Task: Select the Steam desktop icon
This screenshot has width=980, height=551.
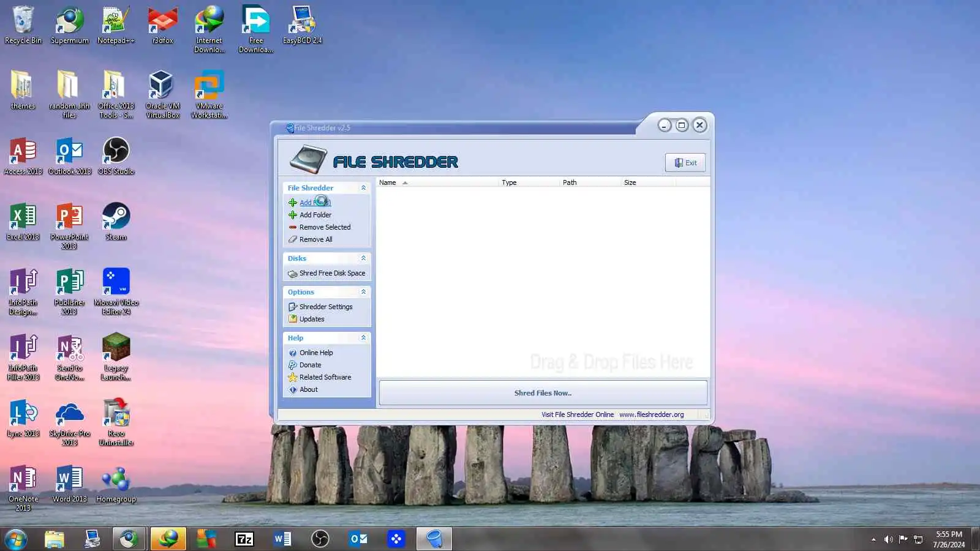Action: click(116, 222)
